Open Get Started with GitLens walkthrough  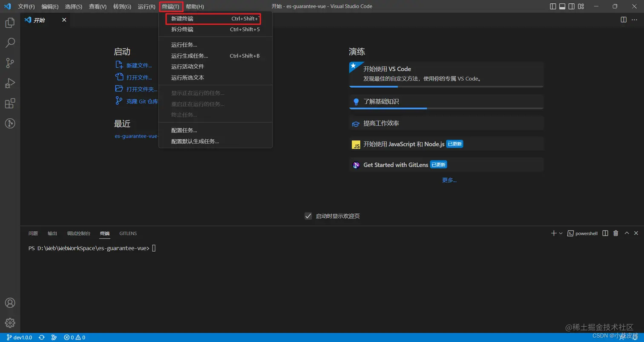(446, 165)
